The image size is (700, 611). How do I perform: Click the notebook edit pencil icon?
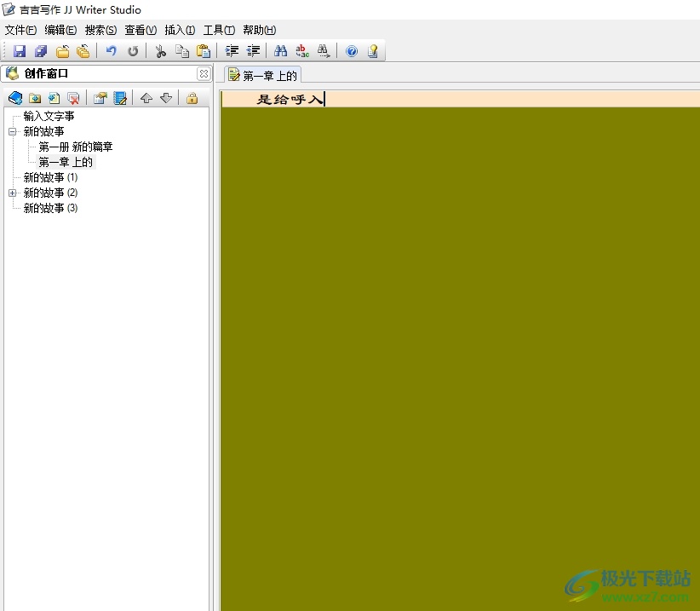pyautogui.click(x=120, y=98)
